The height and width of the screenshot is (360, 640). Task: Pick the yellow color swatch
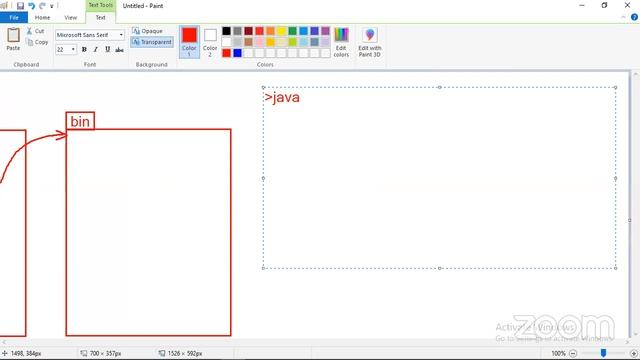pos(282,31)
